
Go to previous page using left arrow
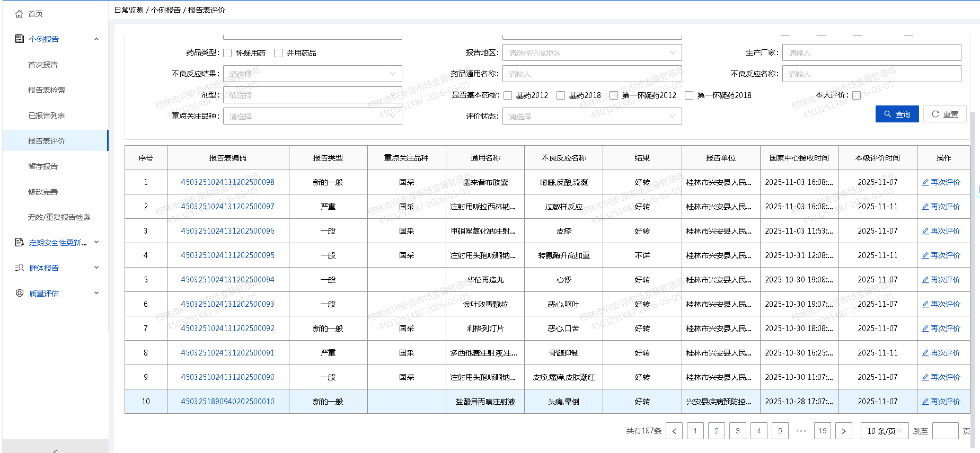click(x=674, y=431)
